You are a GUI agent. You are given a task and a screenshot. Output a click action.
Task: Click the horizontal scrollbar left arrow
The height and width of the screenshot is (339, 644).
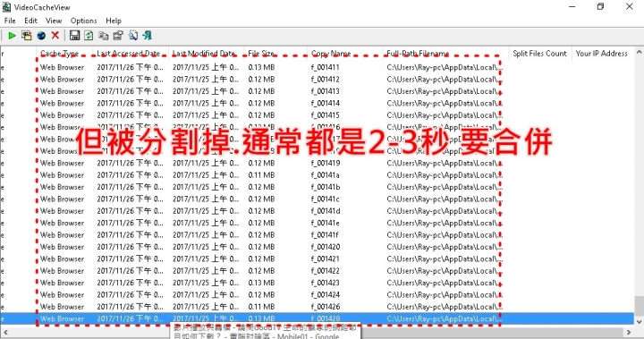click(x=5, y=332)
